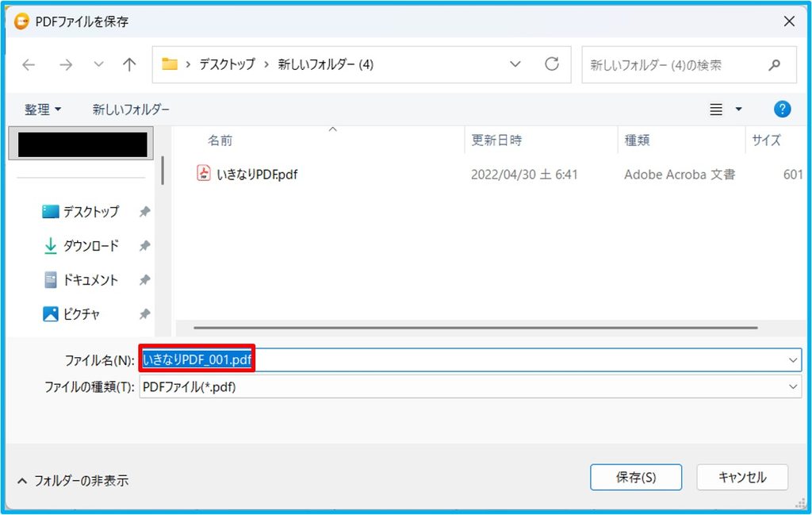Refresh the folder view
The width and height of the screenshot is (812, 515).
click(x=552, y=64)
